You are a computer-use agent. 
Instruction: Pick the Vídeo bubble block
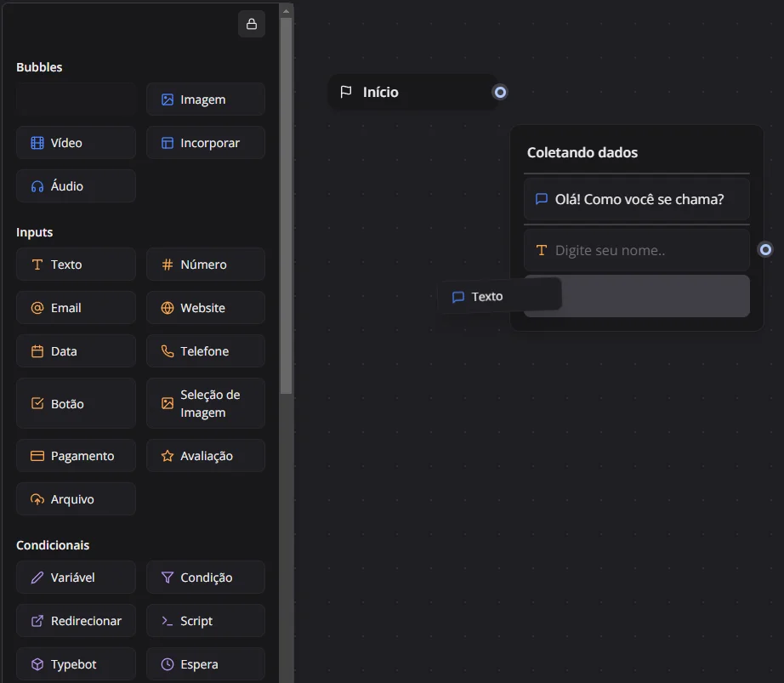coord(76,143)
